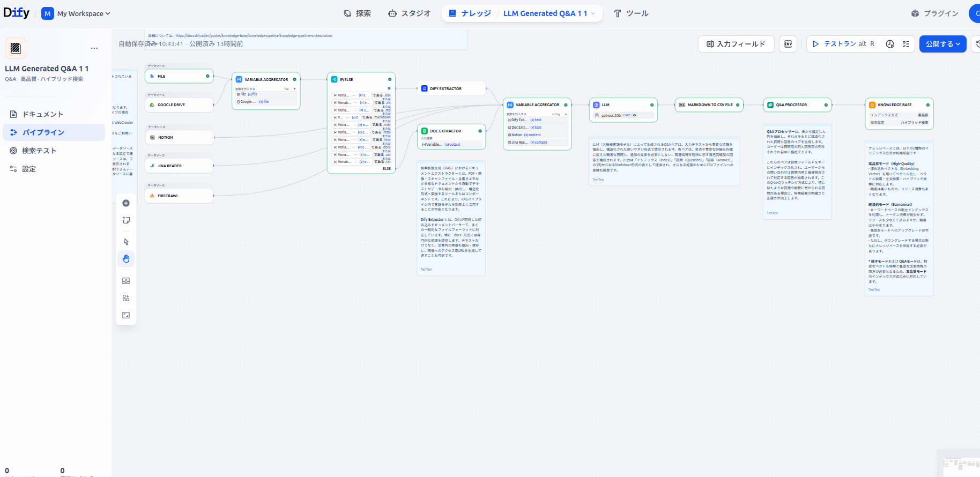Image resolution: width=980 pixels, height=477 pixels.
Task: Click the Google... File row in first aggregator
Action: click(266, 101)
